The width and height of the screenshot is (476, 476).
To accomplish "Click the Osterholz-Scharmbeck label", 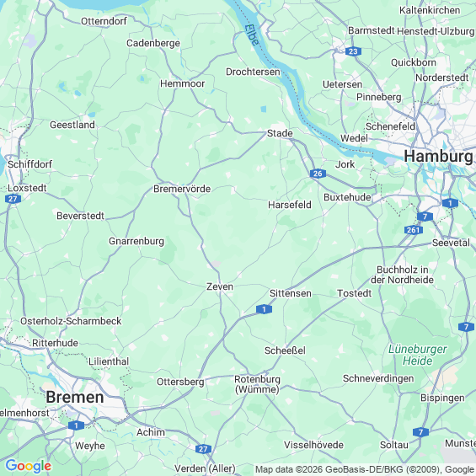I will 71,321.
